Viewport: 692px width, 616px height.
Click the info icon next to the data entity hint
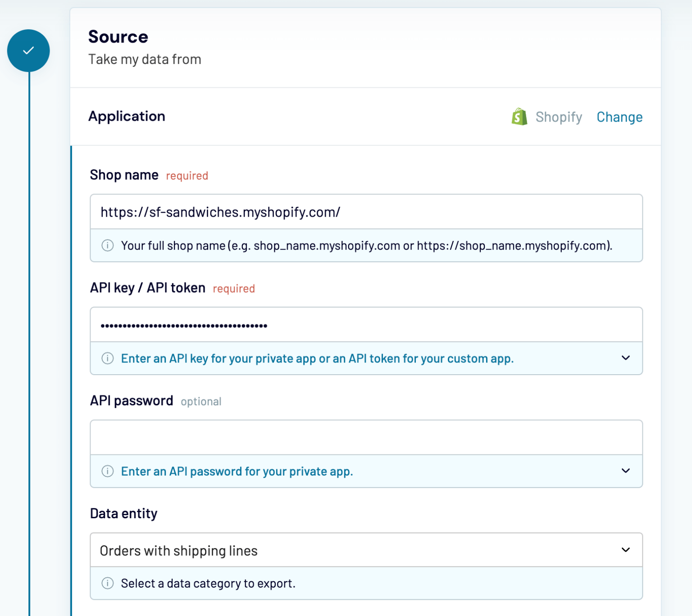[107, 583]
